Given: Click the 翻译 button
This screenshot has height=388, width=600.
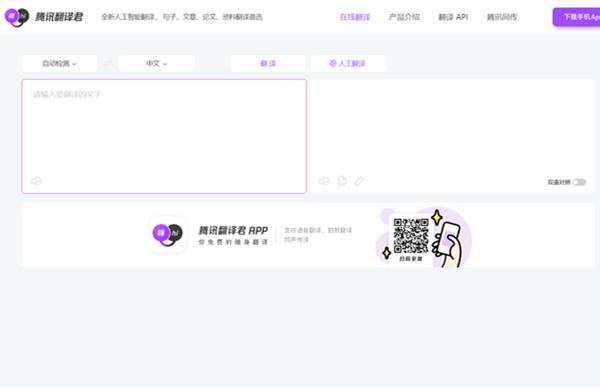Looking at the screenshot, I should tap(268, 64).
